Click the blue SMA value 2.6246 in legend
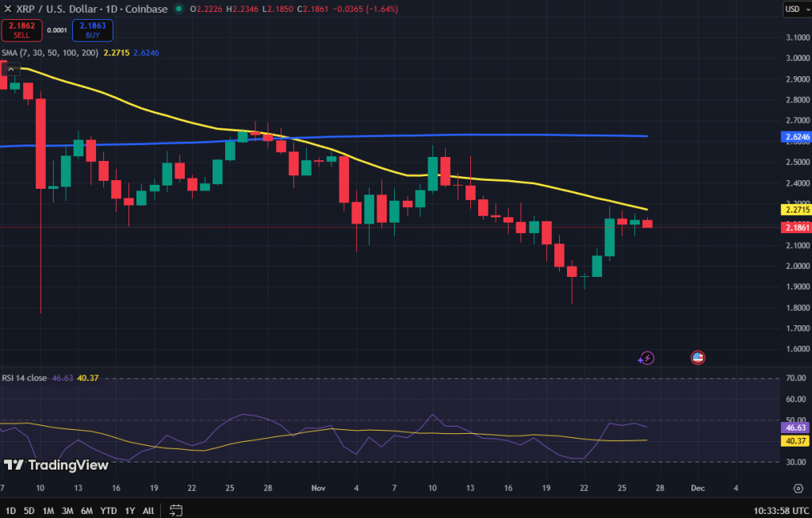812x518 pixels. 146,53
